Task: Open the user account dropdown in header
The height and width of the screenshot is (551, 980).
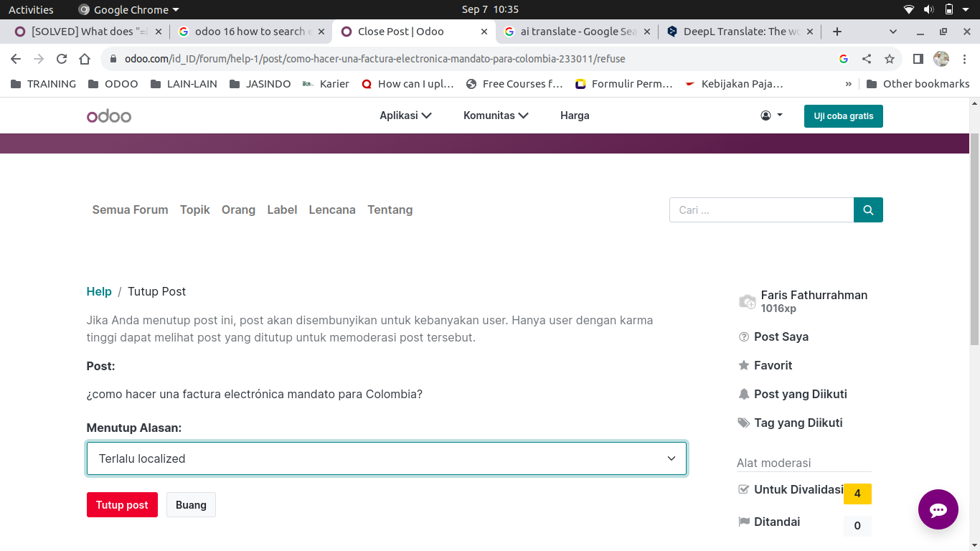Action: tap(771, 116)
